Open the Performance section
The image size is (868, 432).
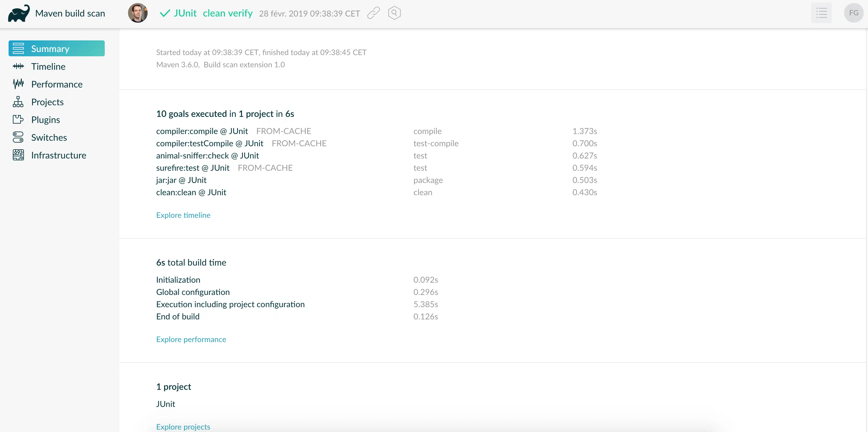(57, 84)
